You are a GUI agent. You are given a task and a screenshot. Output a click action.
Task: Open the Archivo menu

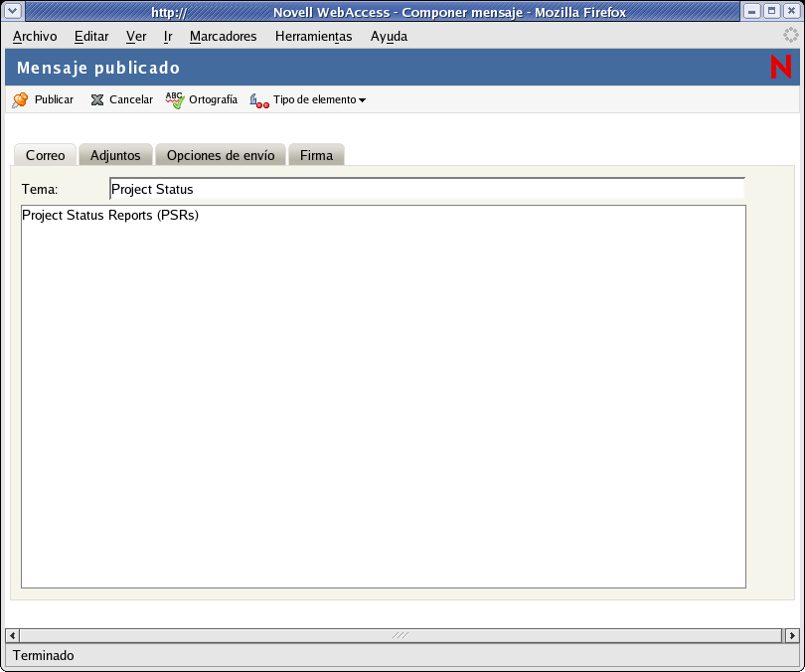click(35, 37)
